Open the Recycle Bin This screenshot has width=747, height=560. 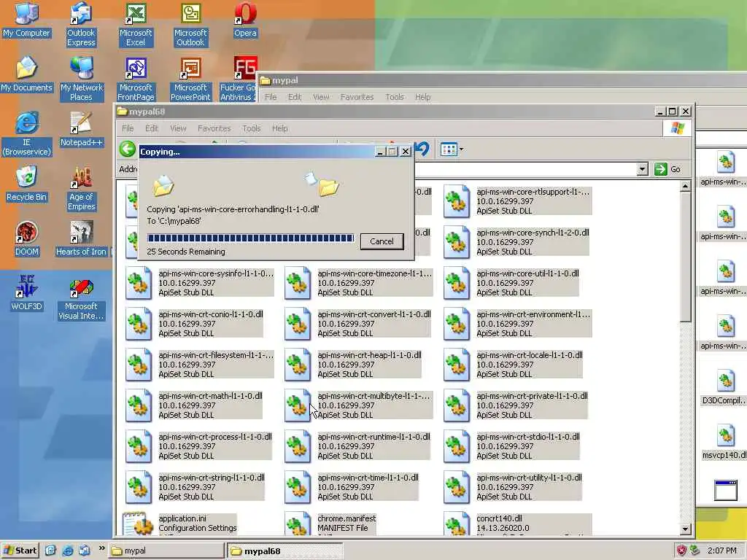[x=26, y=184]
